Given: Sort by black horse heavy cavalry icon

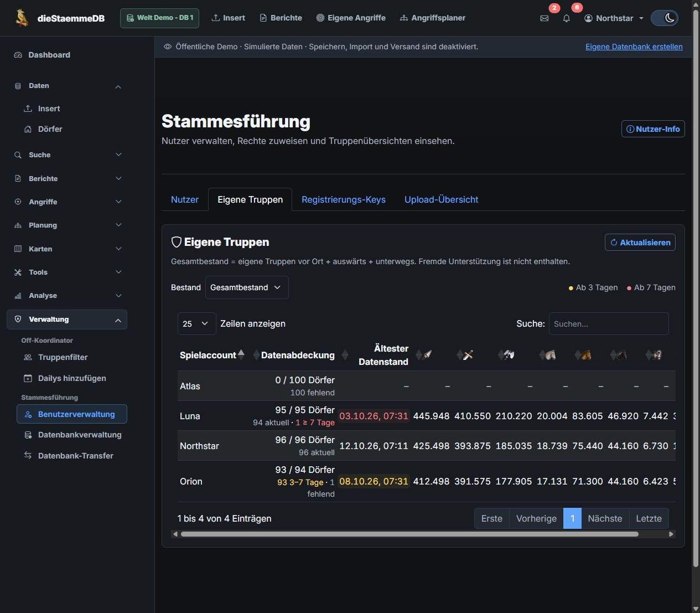Looking at the screenshot, I should (621, 355).
